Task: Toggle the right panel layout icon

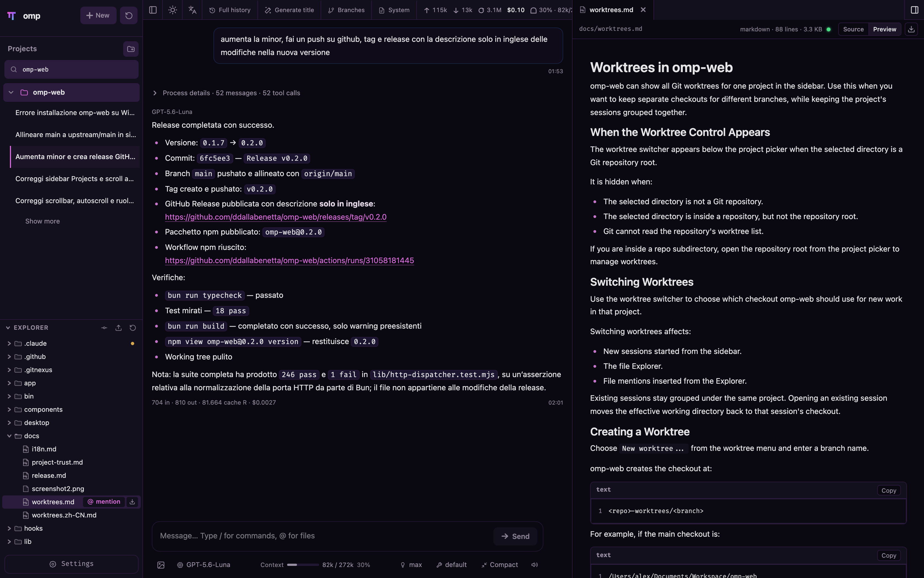Action: 914,10
